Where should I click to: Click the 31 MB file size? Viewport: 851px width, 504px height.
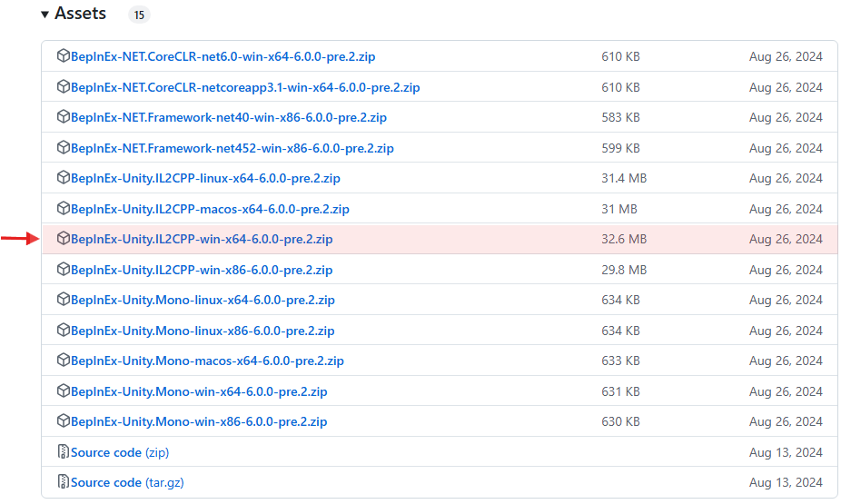pos(619,209)
